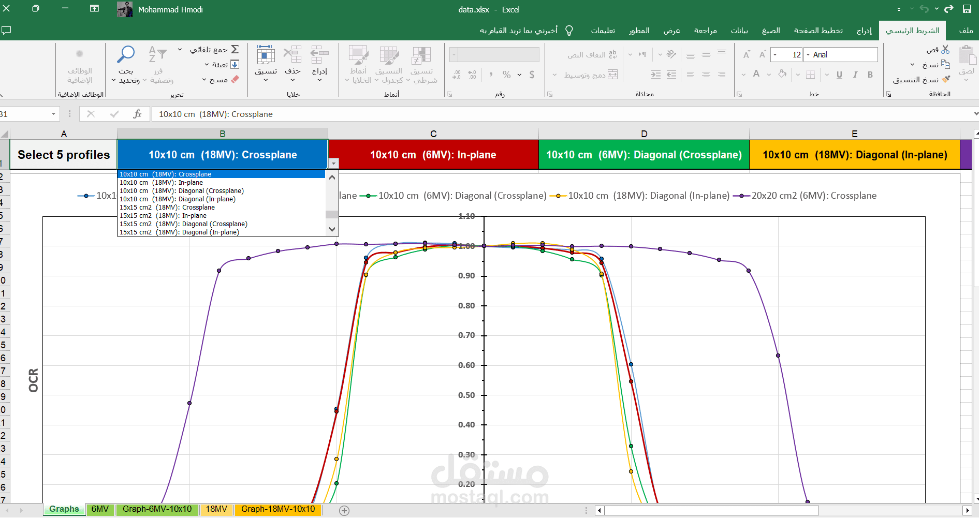
Task: Click the Sort & Filter icon
Action: (157, 54)
